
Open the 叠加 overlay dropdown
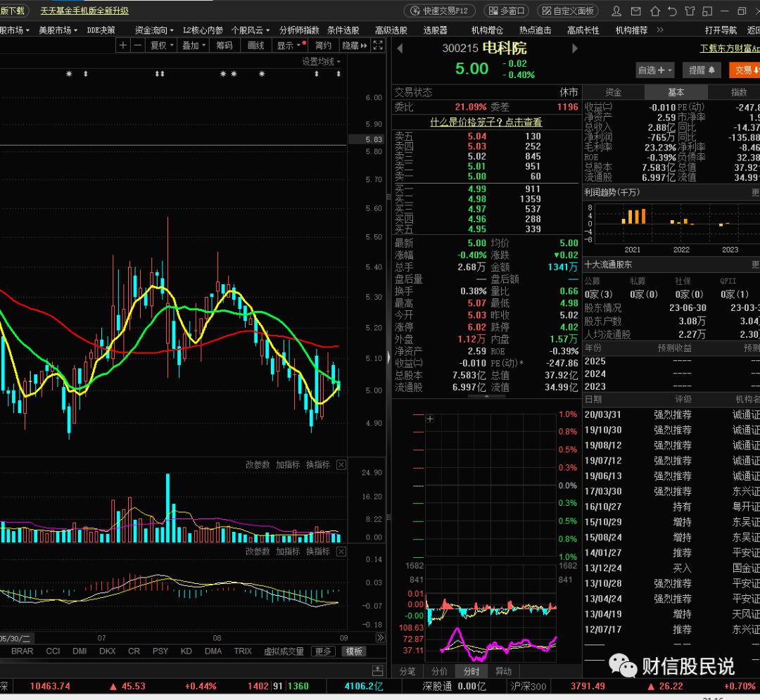(x=194, y=45)
